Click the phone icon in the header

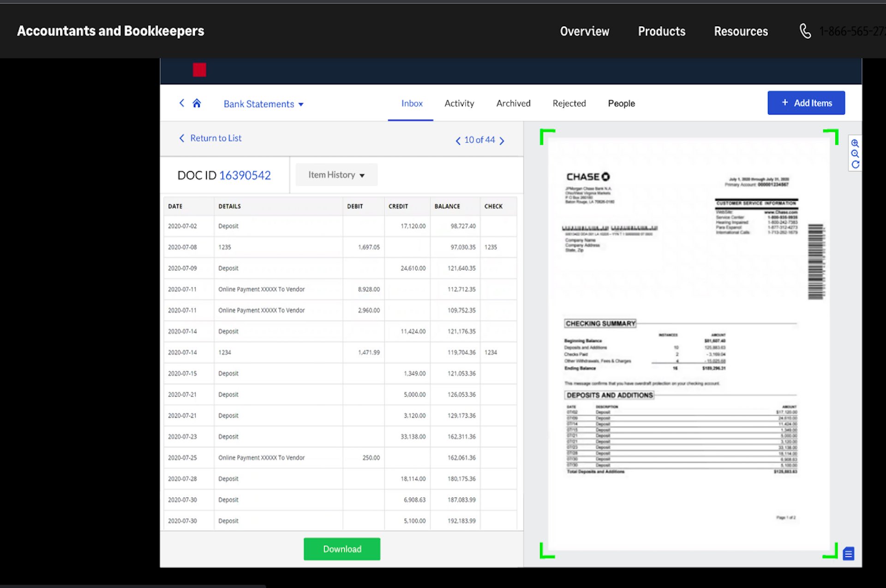pos(805,31)
